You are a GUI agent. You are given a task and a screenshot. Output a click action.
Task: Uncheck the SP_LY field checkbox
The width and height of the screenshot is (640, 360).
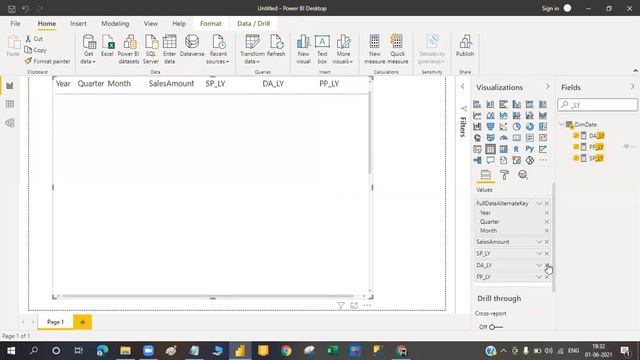(x=576, y=158)
